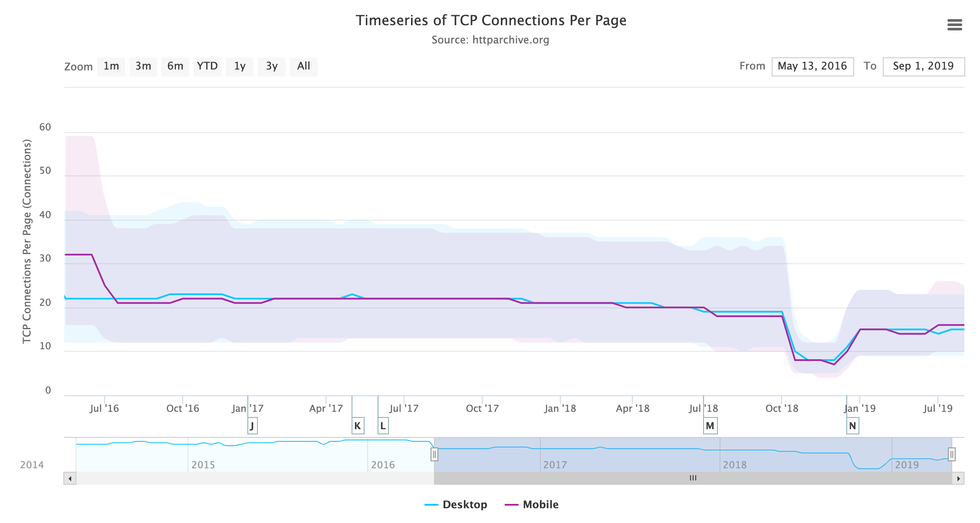This screenshot has height=523, width=980.
Task: Click the right scrollbar arrow button
Action: tap(958, 478)
